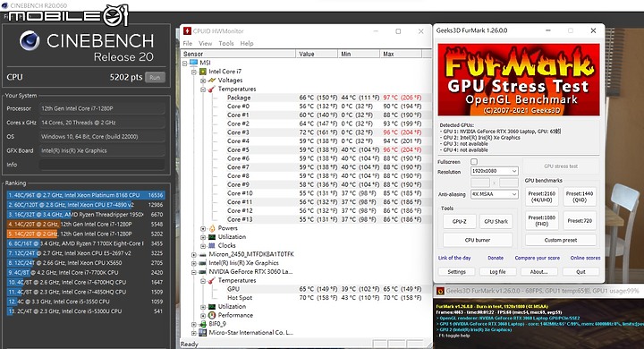The width and height of the screenshot is (644, 349).
Task: Select the Intel Xeon Platinum 8168 ranking entry
Action: coord(86,195)
